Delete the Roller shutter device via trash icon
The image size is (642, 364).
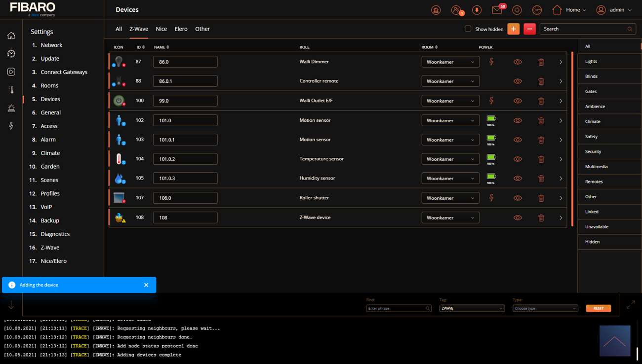(541, 198)
